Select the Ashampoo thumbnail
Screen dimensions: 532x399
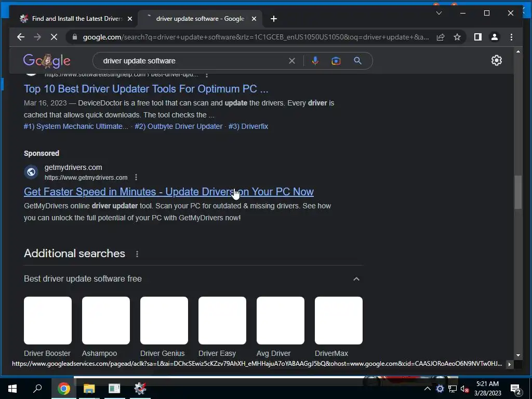point(106,321)
